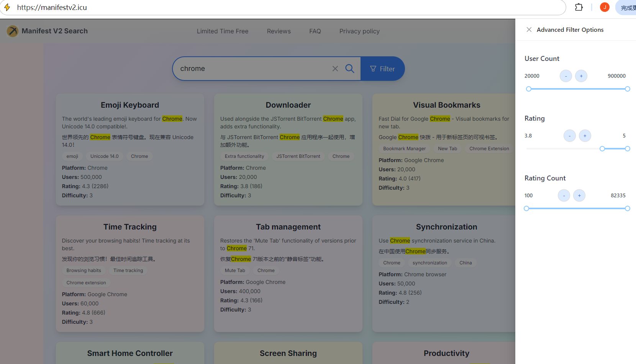Click the Manifest V2 Search pickaxe logo

tap(13, 31)
